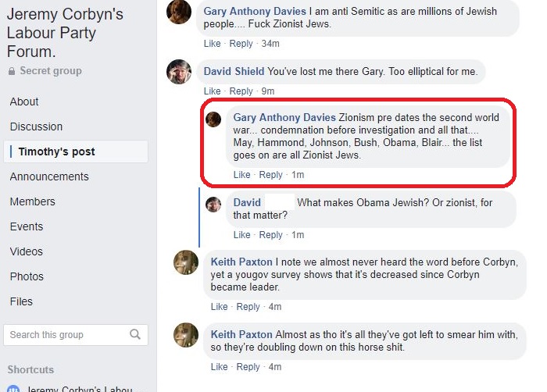Open the group Files page
Screen dimensions: 547x392
click(x=21, y=301)
